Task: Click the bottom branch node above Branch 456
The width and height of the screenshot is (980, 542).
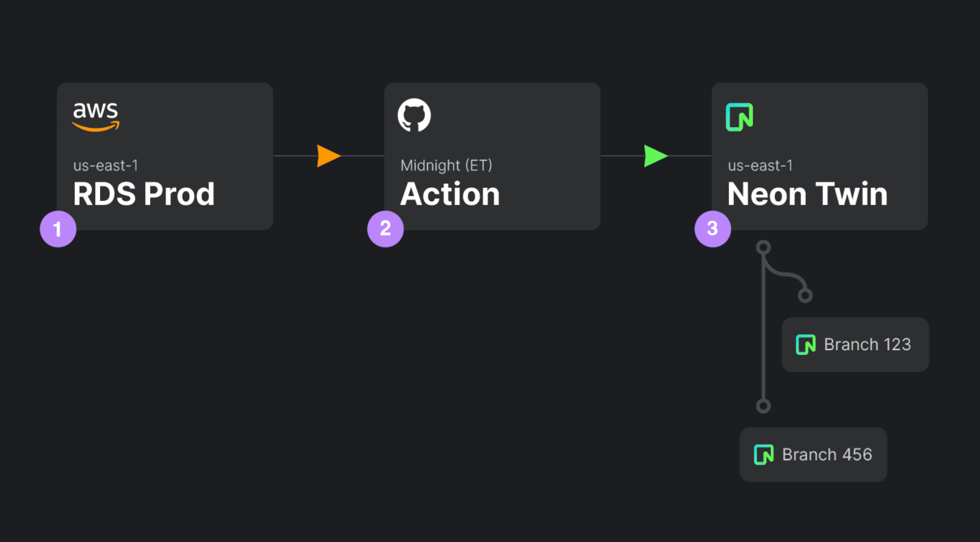Action: pos(763,406)
